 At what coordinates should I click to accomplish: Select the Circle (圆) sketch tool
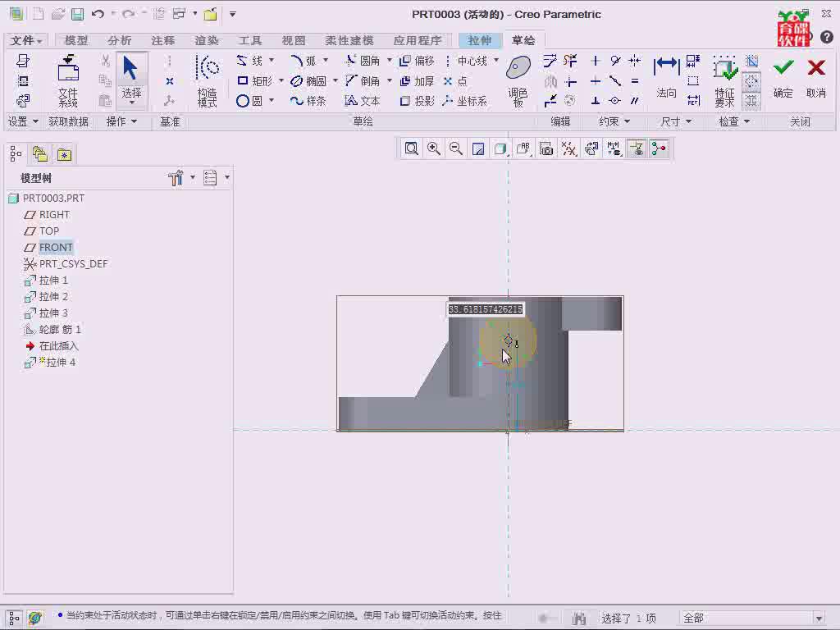(249, 101)
